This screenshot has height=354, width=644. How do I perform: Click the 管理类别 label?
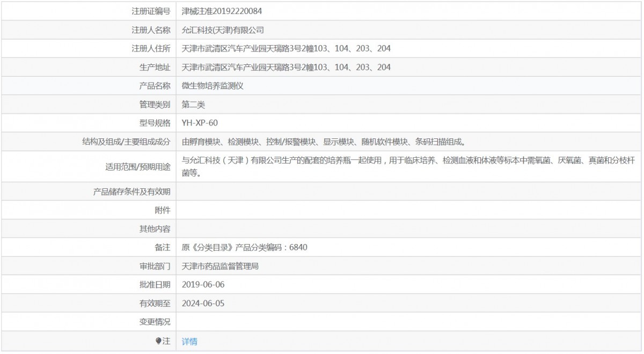tap(155, 104)
